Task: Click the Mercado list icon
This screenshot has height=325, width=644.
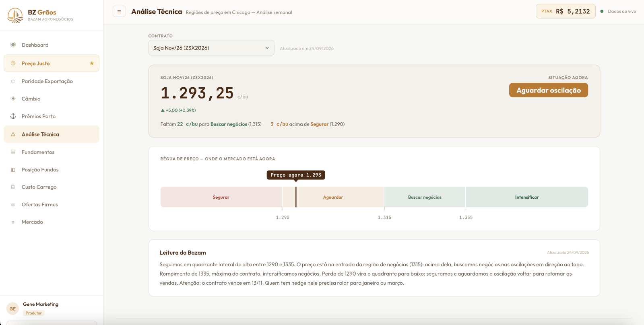Action: (x=13, y=222)
